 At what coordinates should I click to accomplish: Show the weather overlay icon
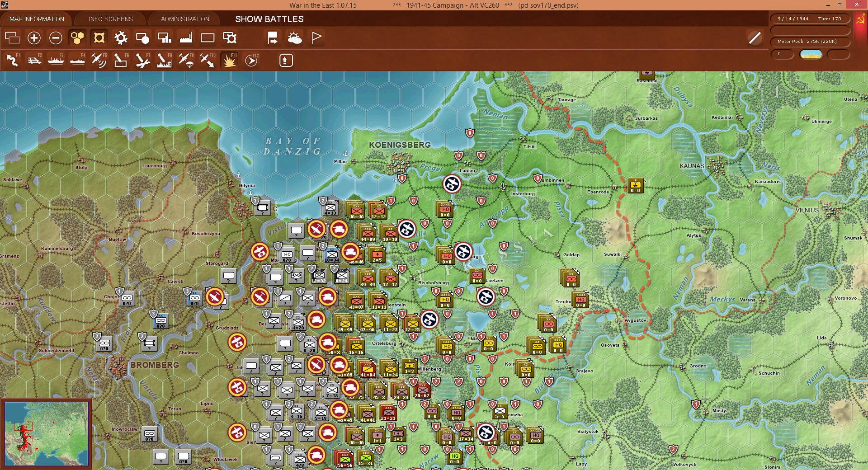pos(294,38)
